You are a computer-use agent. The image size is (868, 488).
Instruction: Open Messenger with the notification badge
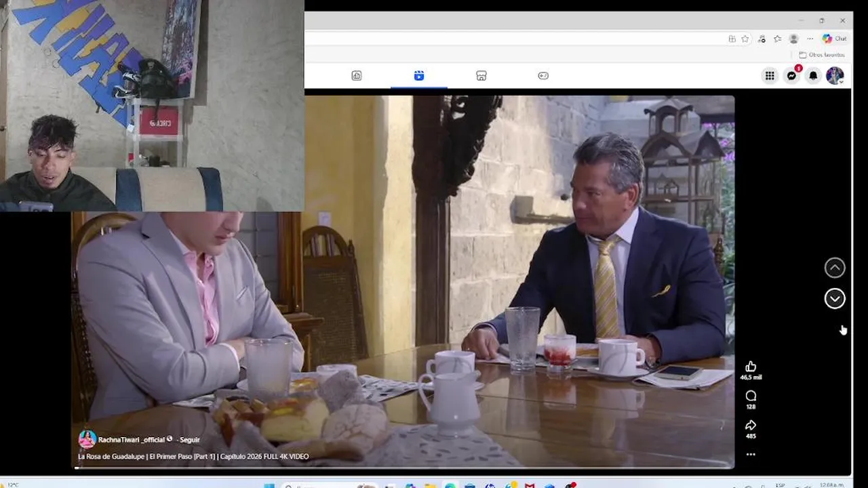(791, 76)
